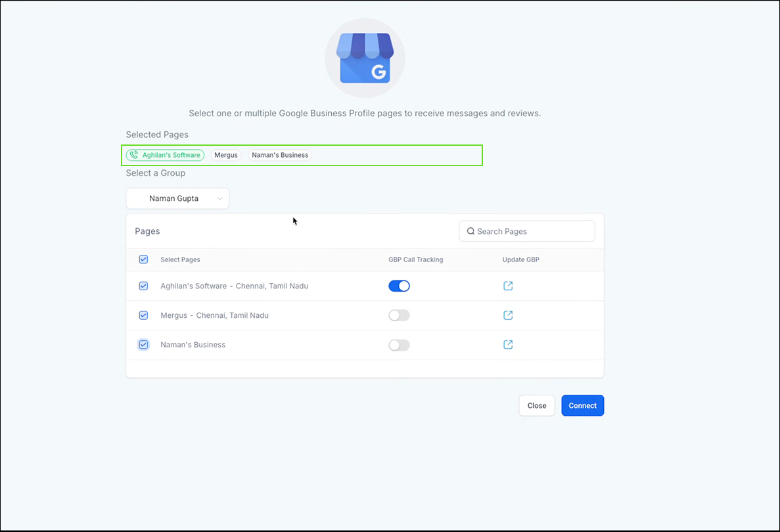Enable call tracking for Naman's Business
Image resolution: width=780 pixels, height=532 pixels.
pos(399,345)
